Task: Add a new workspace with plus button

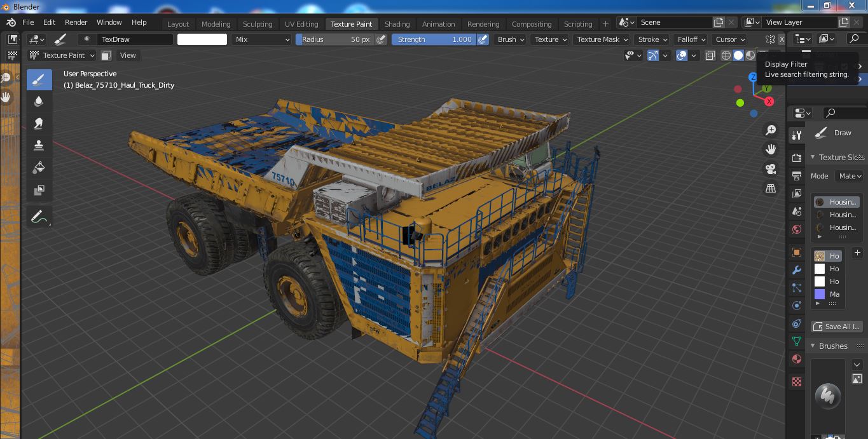Action: click(605, 24)
